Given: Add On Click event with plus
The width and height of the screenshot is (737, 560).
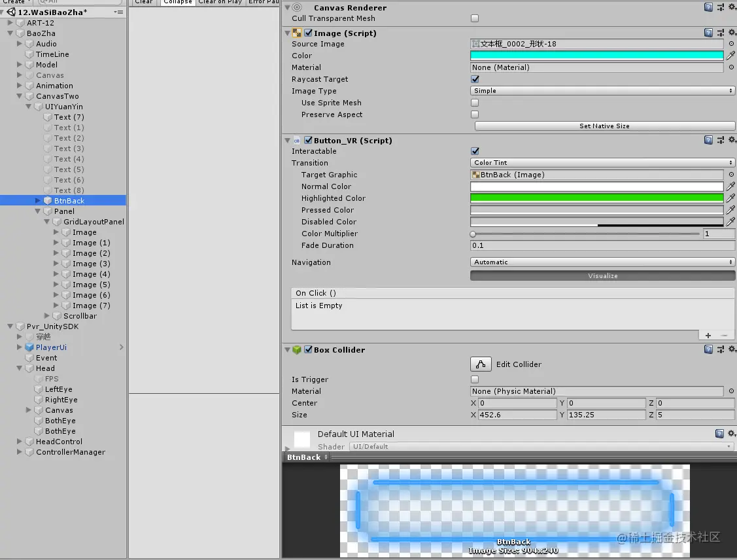Looking at the screenshot, I should (708, 335).
